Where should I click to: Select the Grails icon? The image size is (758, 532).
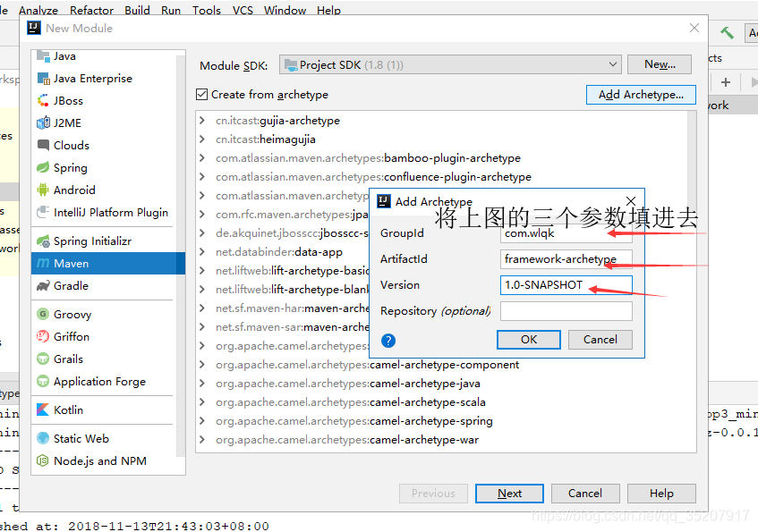(43, 359)
